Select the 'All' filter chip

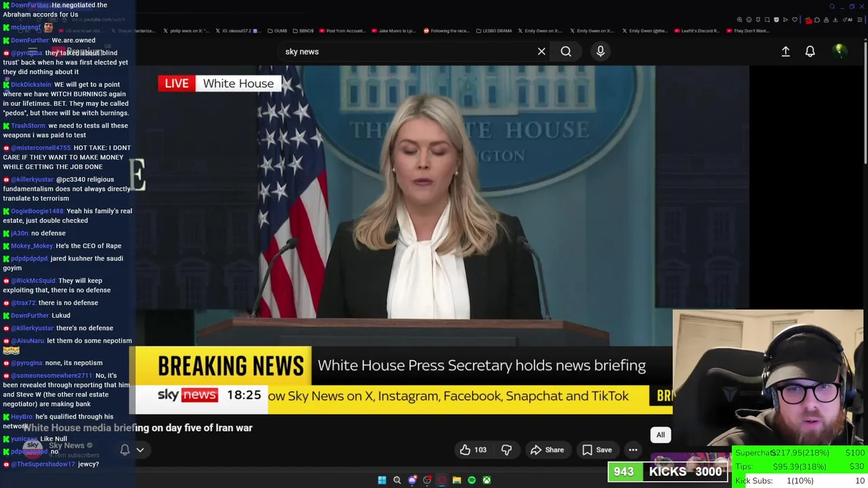coord(660,435)
